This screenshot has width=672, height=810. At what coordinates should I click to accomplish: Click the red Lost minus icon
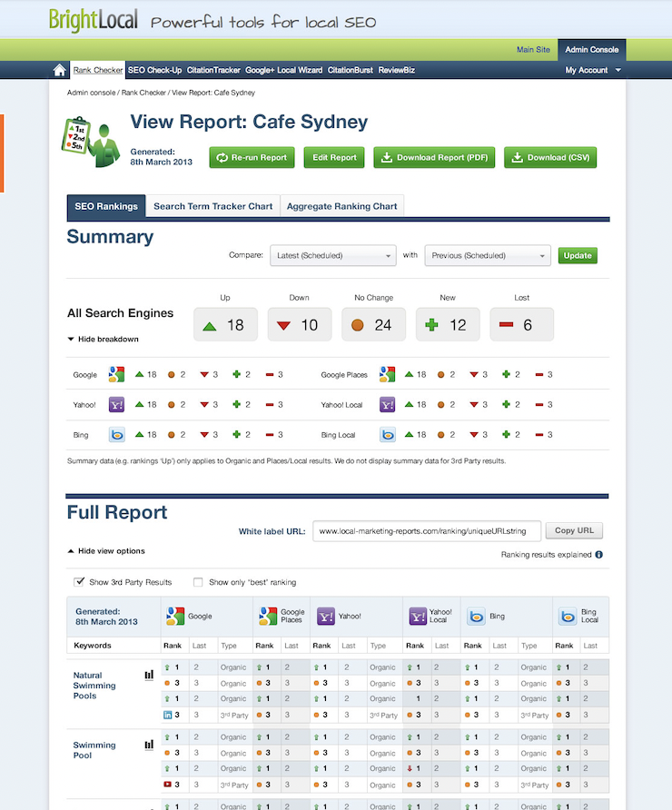(506, 324)
